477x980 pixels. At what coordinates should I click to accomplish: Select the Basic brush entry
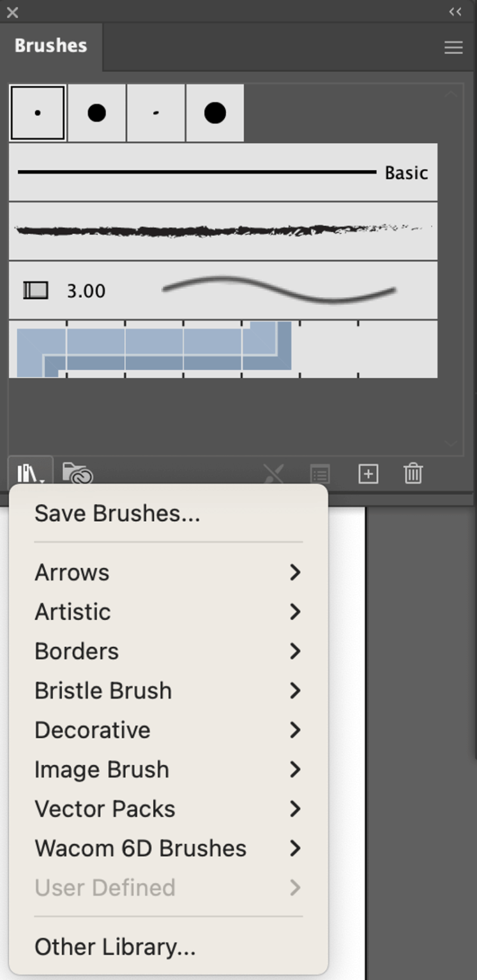pos(222,172)
